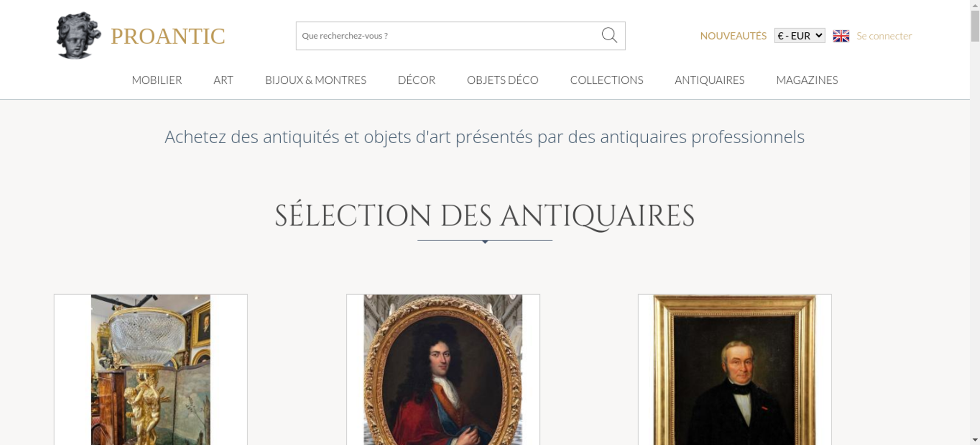Screen dimensions: 980x445
Task: Open the EUR currency dropdown
Action: point(800,36)
